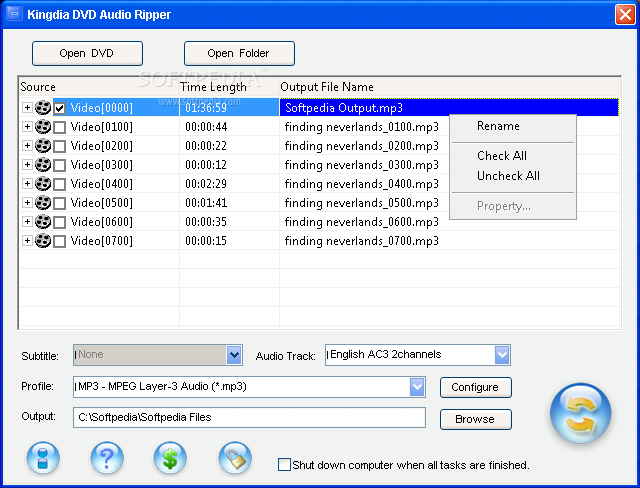640x488 pixels.
Task: Enable shut down computer when finished
Action: pyautogui.click(x=284, y=465)
